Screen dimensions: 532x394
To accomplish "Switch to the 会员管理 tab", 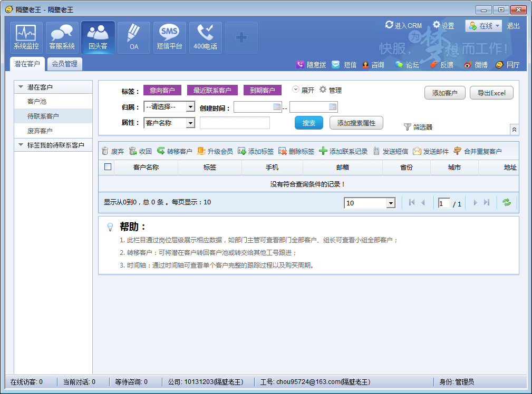I will tap(64, 64).
